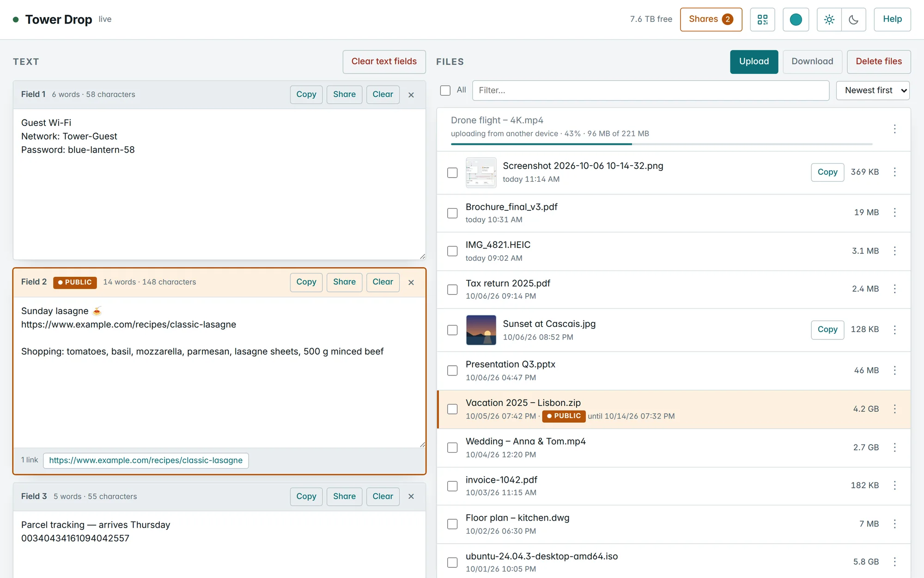Open more options for ubuntu-24.04.3 iso file
The width and height of the screenshot is (924, 578).
click(894, 562)
